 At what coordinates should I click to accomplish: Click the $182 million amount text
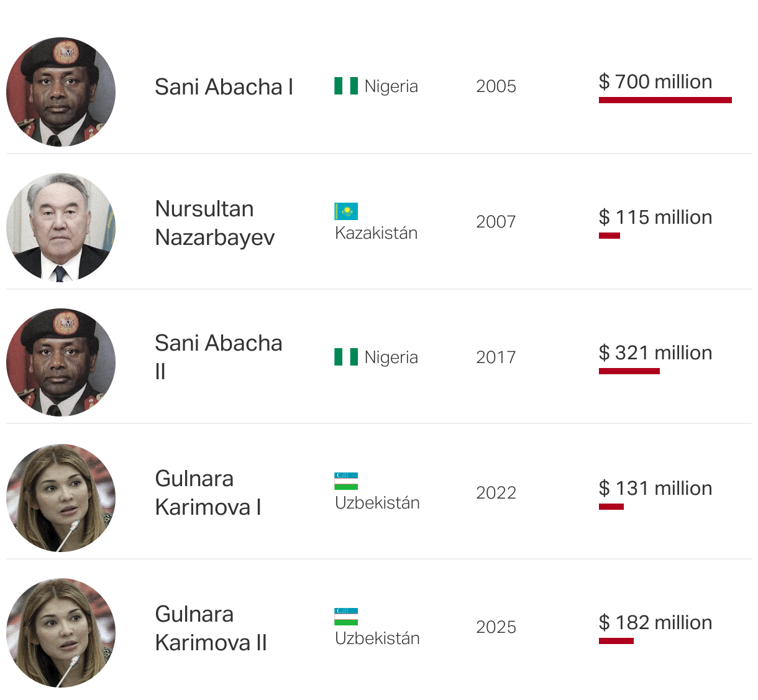click(655, 623)
